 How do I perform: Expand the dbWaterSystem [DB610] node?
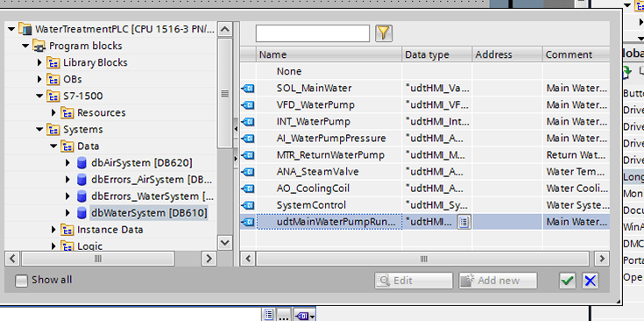pyautogui.click(x=67, y=213)
